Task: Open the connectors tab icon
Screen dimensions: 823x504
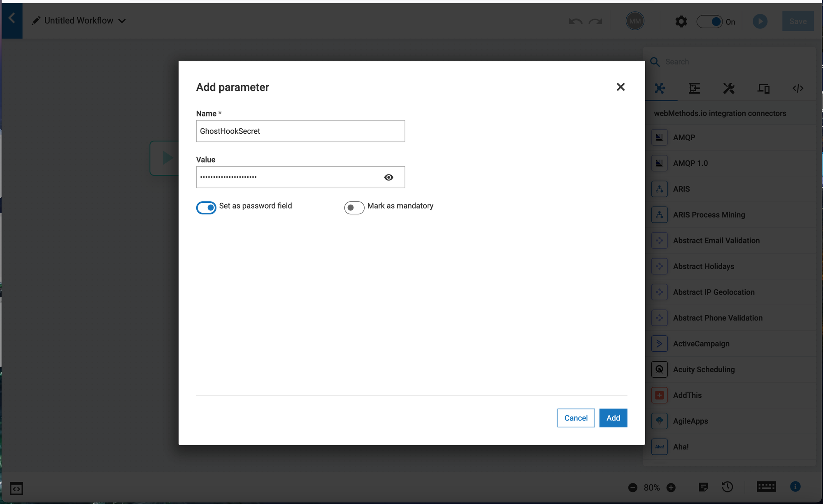Action: 660,88
